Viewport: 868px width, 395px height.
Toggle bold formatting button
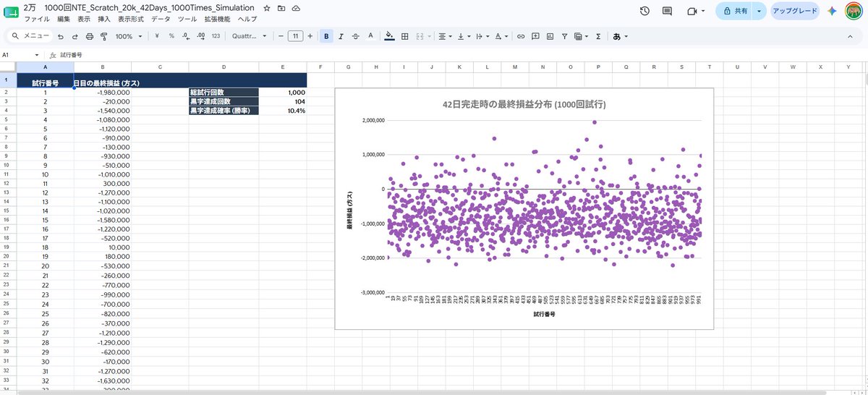coord(326,35)
